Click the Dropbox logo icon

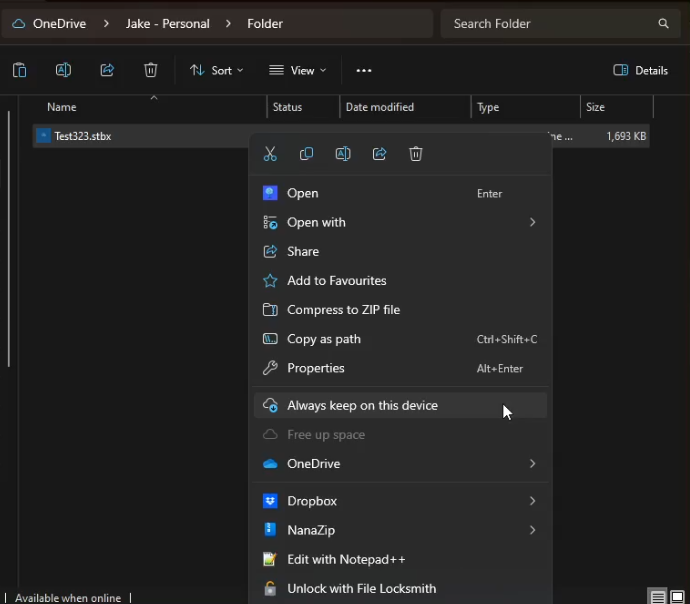click(x=270, y=501)
